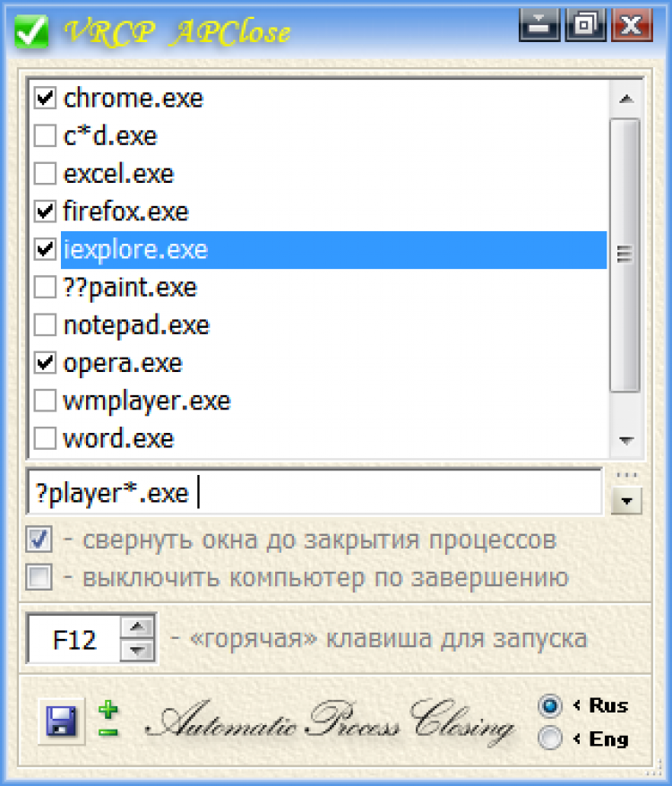
Task: Click the ?player*.exe text input field
Action: point(314,492)
